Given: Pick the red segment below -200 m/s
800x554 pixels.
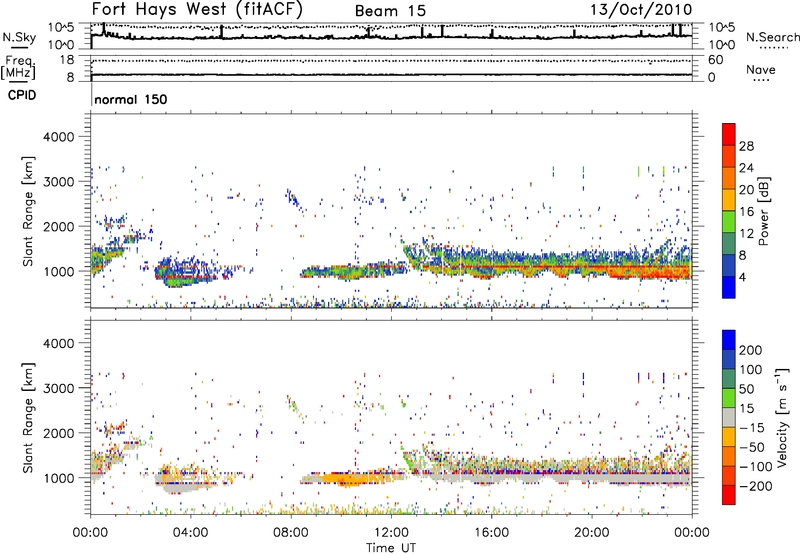Looking at the screenshot, I should point(729,495).
